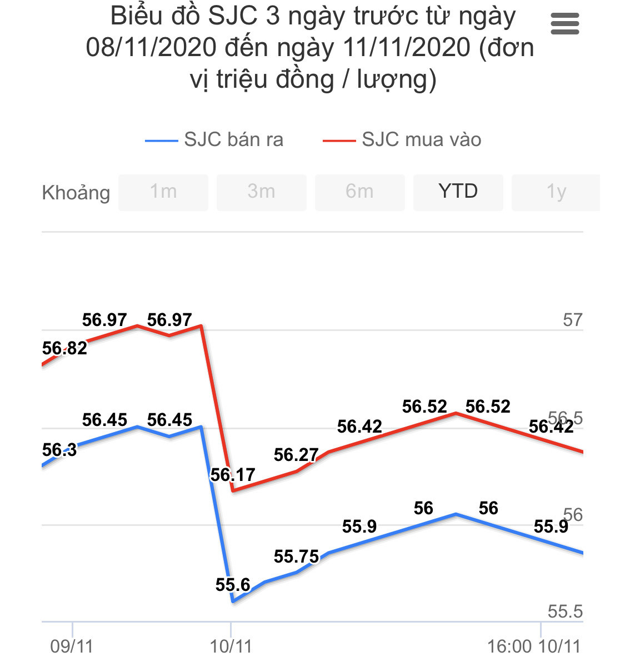The image size is (625, 672).
Task: Select the 3m range button
Action: (x=261, y=192)
